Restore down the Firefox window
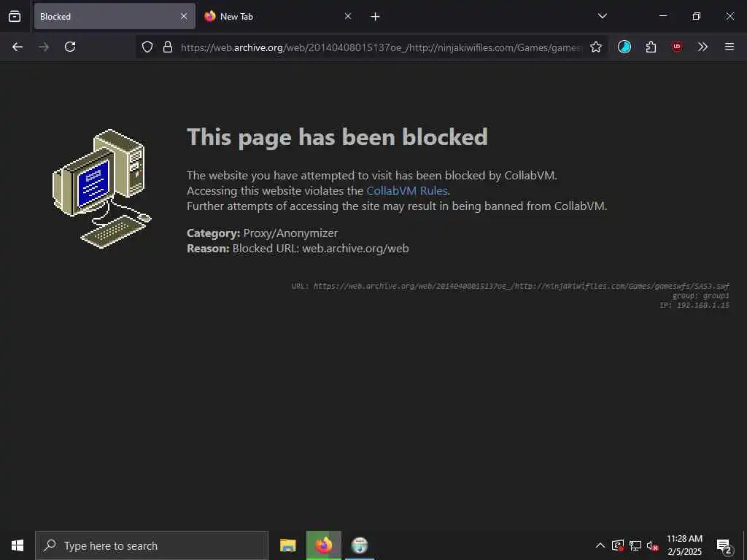The height and width of the screenshot is (560, 747). click(697, 16)
